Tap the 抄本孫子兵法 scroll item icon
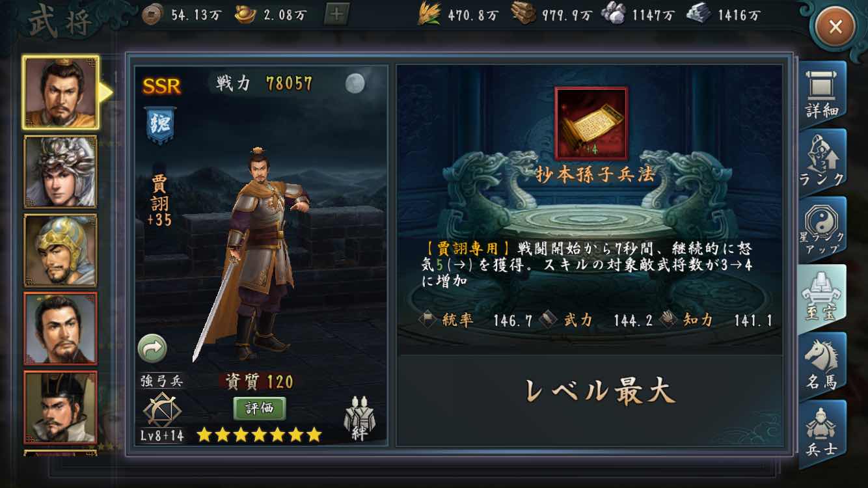 (591, 123)
